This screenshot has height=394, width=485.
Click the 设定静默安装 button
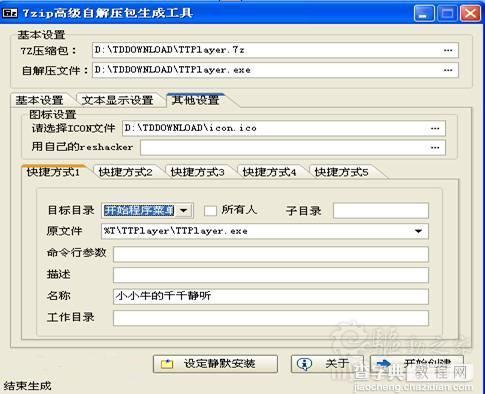pos(215,363)
